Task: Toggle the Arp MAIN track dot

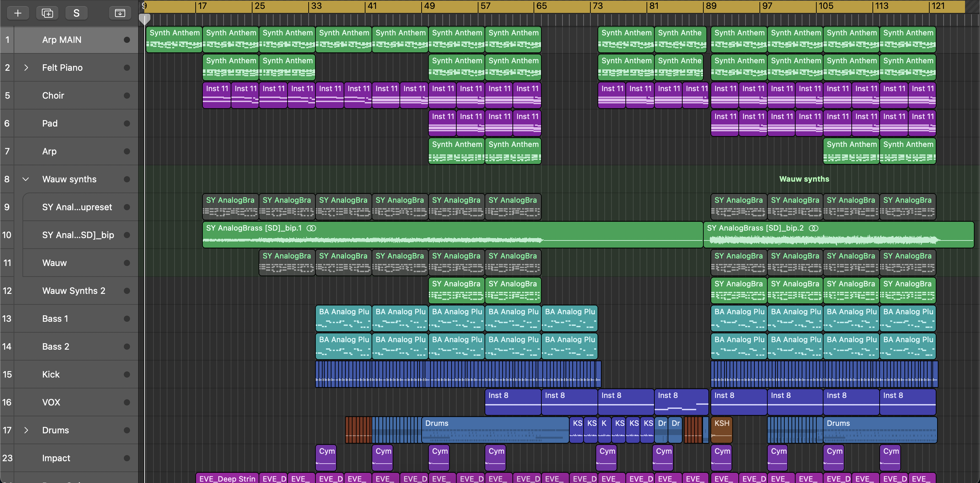Action: 127,40
